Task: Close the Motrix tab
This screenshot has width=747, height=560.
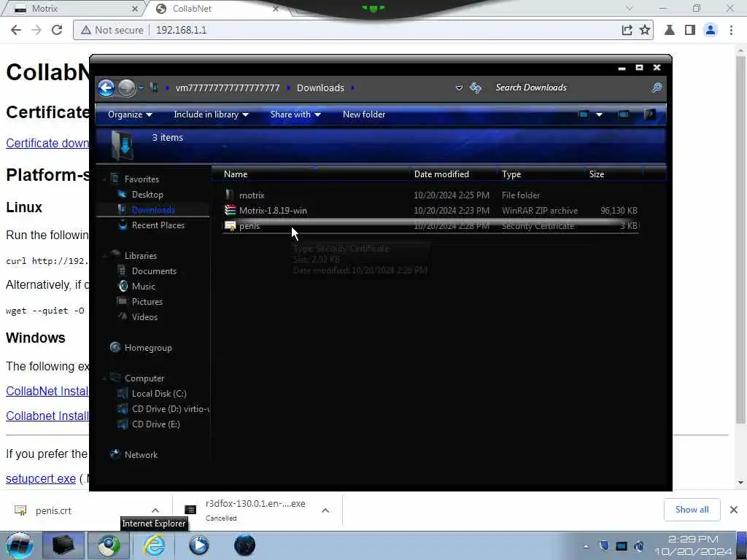Action: click(x=135, y=9)
